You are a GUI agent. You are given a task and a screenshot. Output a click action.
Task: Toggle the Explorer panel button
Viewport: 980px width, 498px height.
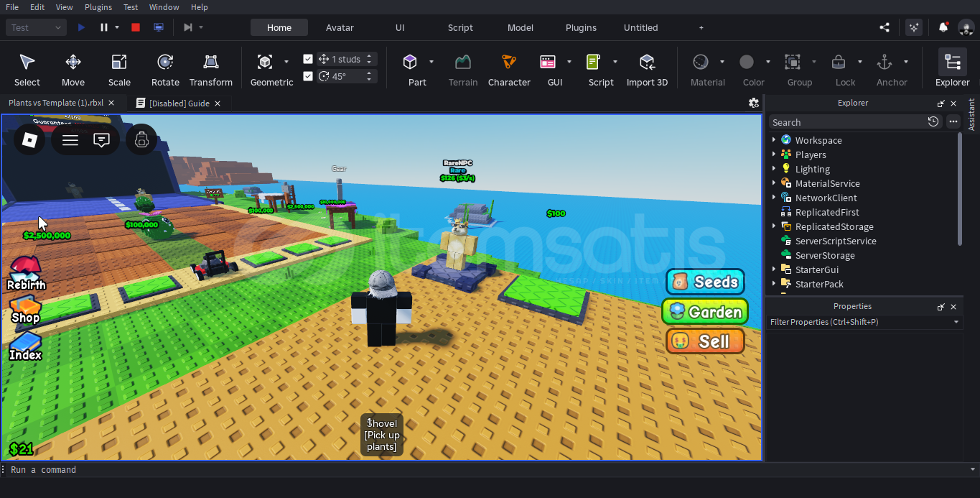click(953, 69)
